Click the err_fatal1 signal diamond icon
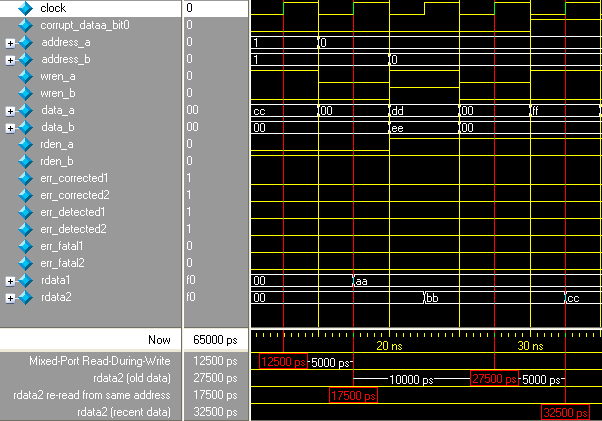Viewport: 602px width, 421px height. coord(26,246)
